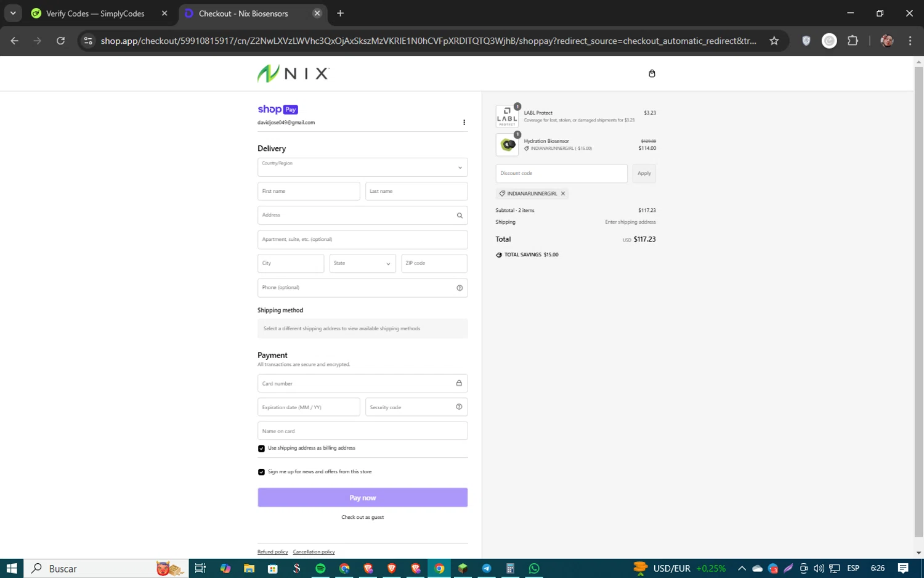
Task: Click the NIX logo
Action: (293, 73)
